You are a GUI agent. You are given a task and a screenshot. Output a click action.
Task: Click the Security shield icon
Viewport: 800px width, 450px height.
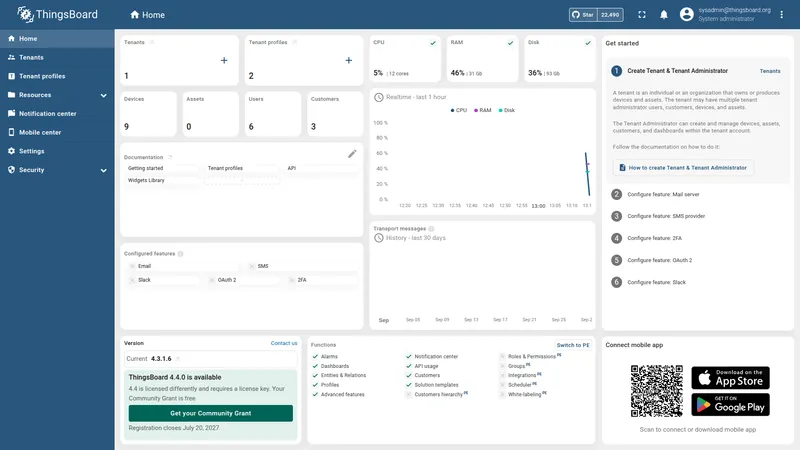coord(11,170)
